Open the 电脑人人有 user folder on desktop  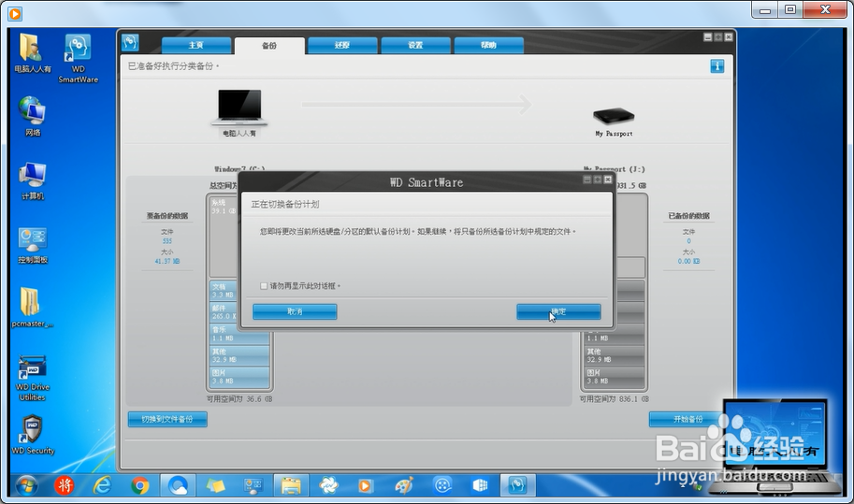32,53
